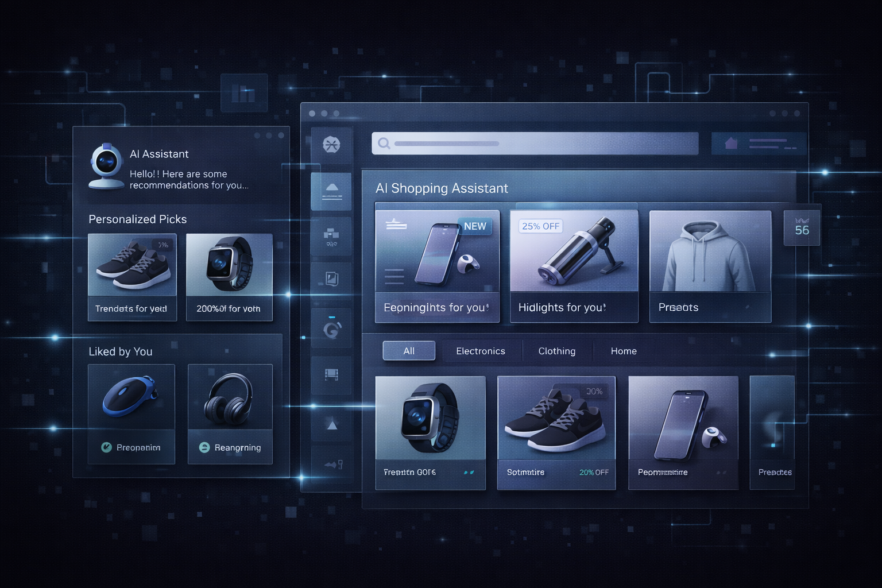Open the highlighted home panel icon in sidebar
The image size is (882, 588).
click(332, 191)
